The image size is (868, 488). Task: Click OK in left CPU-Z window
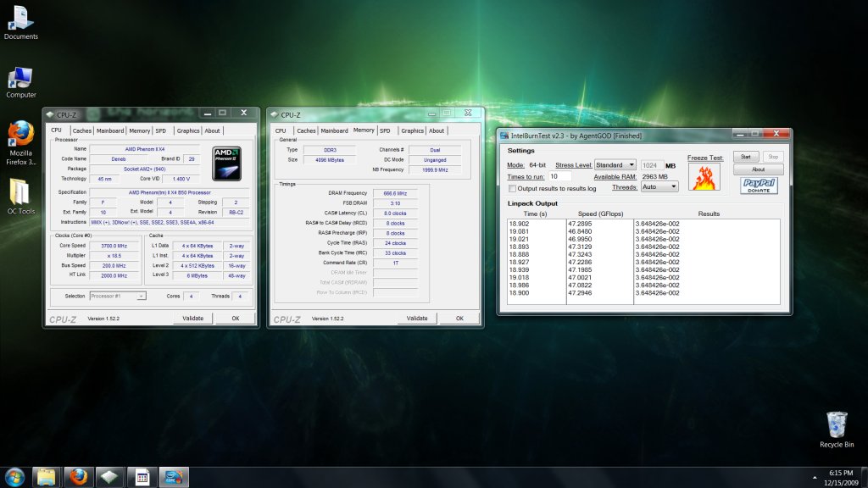click(x=236, y=319)
